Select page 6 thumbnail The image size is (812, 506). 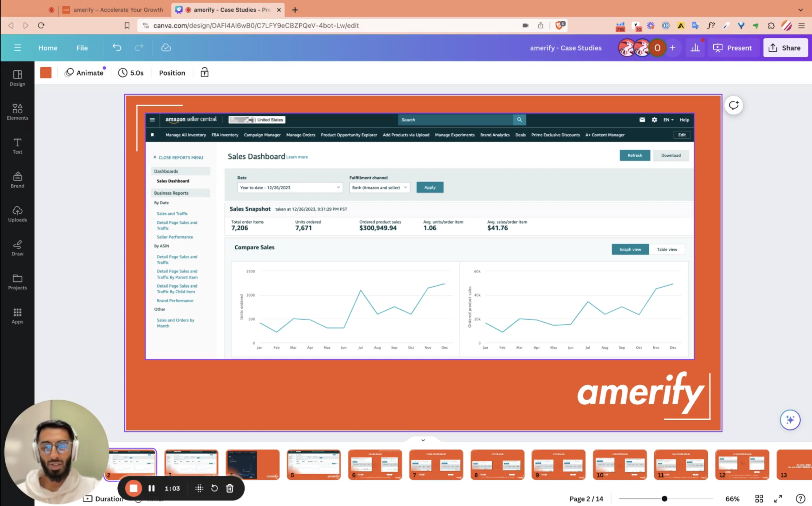pyautogui.click(x=375, y=464)
